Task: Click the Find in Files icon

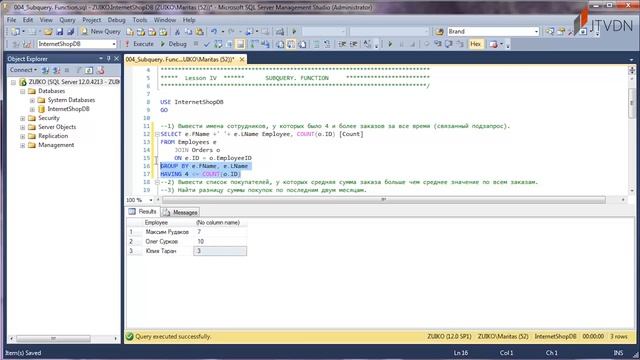Action: click(x=439, y=31)
